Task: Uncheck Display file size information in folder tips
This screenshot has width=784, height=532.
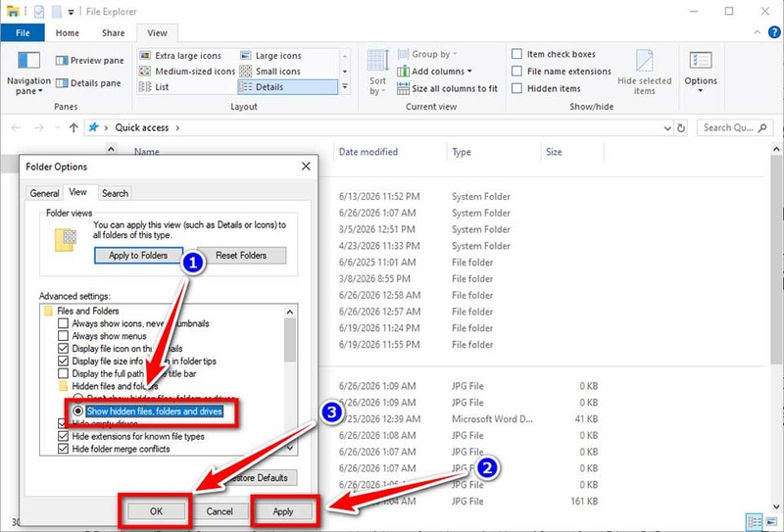Action: (x=63, y=361)
